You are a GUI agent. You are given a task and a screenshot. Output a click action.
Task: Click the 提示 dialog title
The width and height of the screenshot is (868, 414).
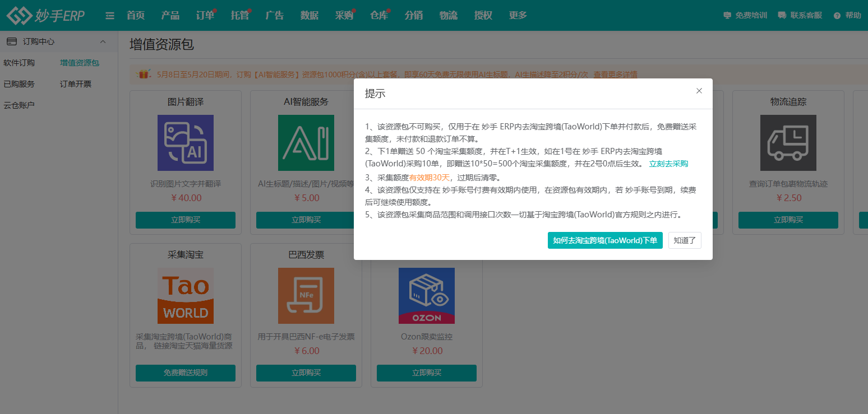375,94
